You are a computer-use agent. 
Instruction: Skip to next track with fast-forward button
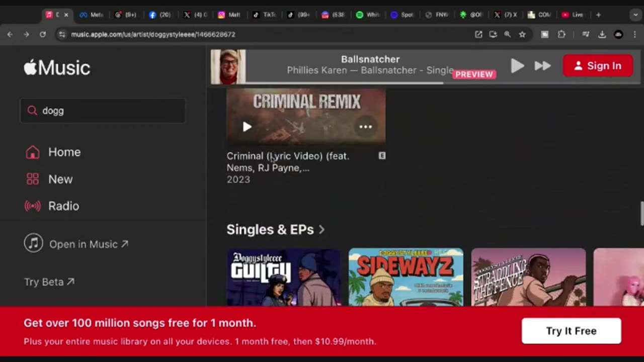[x=542, y=66]
